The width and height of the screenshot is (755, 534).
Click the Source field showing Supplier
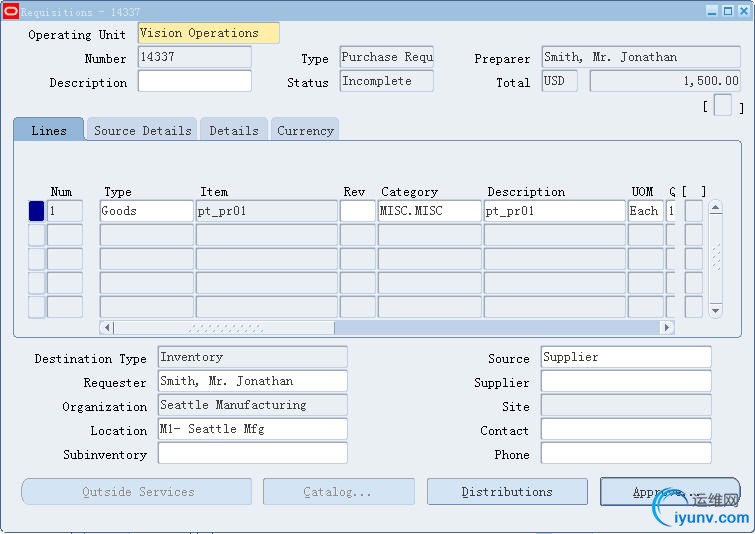(626, 357)
